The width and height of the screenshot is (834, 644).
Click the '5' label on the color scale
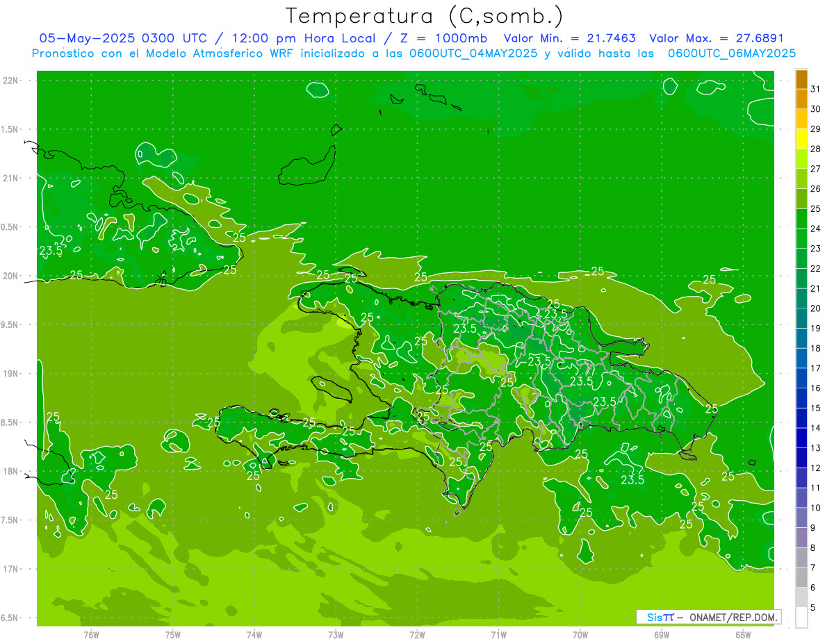[812, 608]
